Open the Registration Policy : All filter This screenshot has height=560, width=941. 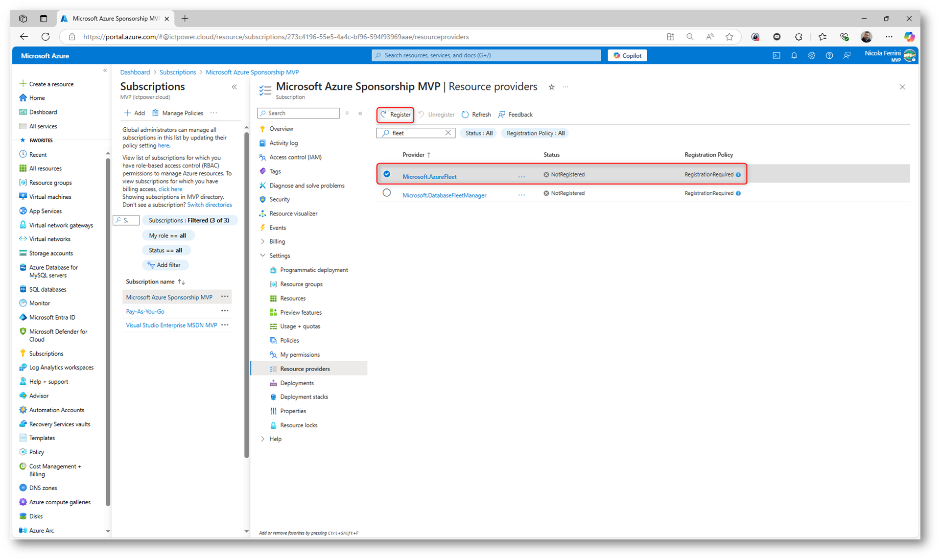coord(536,133)
